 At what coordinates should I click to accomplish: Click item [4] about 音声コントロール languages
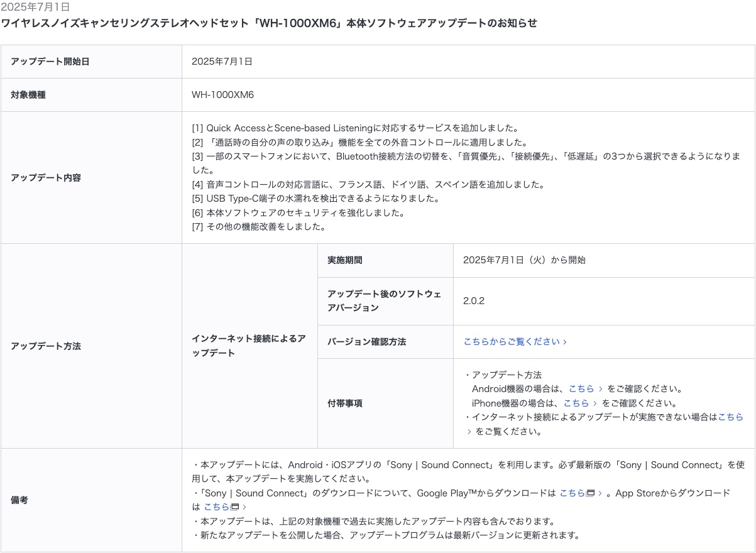tap(368, 185)
